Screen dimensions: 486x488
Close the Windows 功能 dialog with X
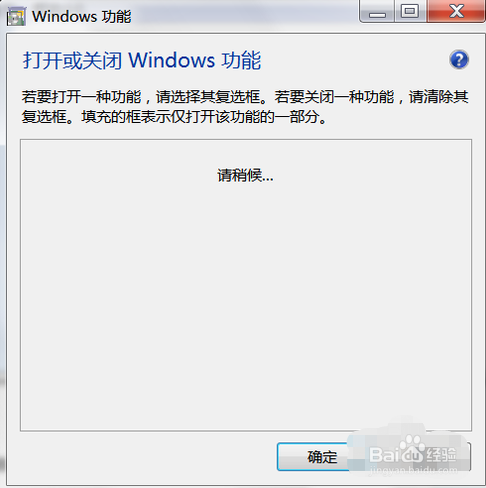(x=456, y=12)
